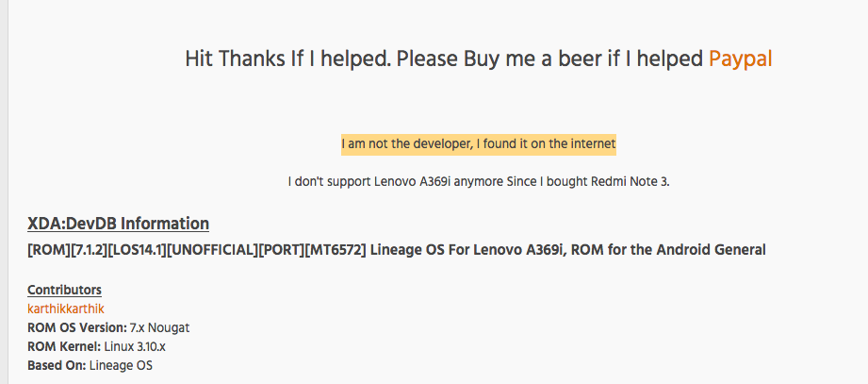Screen dimensions: 868x384
Task: Click the Lenovo A369i no-support notice line
Action: [x=479, y=182]
